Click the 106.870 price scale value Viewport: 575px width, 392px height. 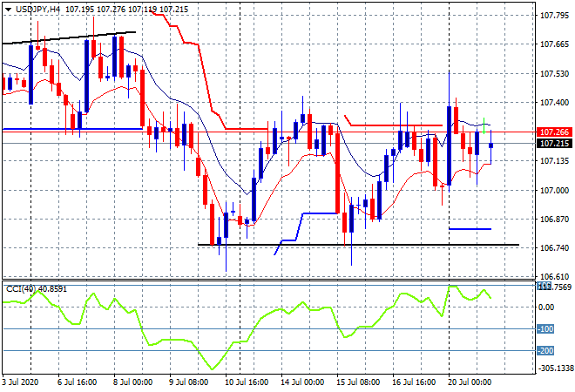pyautogui.click(x=554, y=220)
